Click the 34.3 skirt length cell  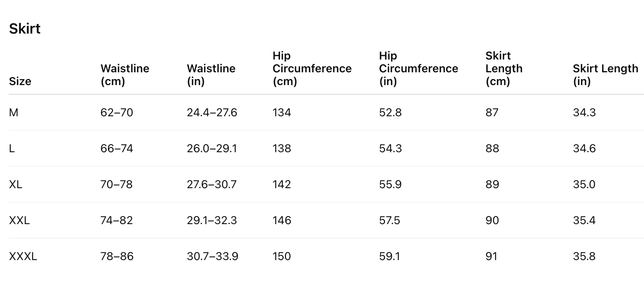click(584, 113)
